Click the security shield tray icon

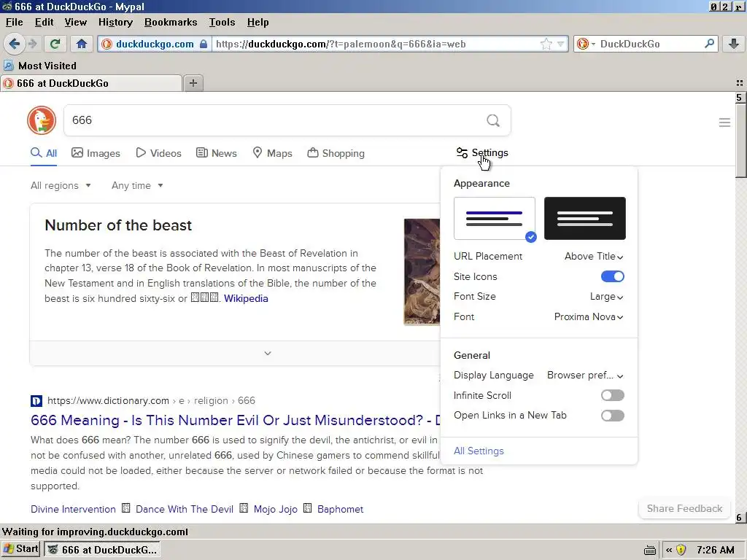coord(681,550)
